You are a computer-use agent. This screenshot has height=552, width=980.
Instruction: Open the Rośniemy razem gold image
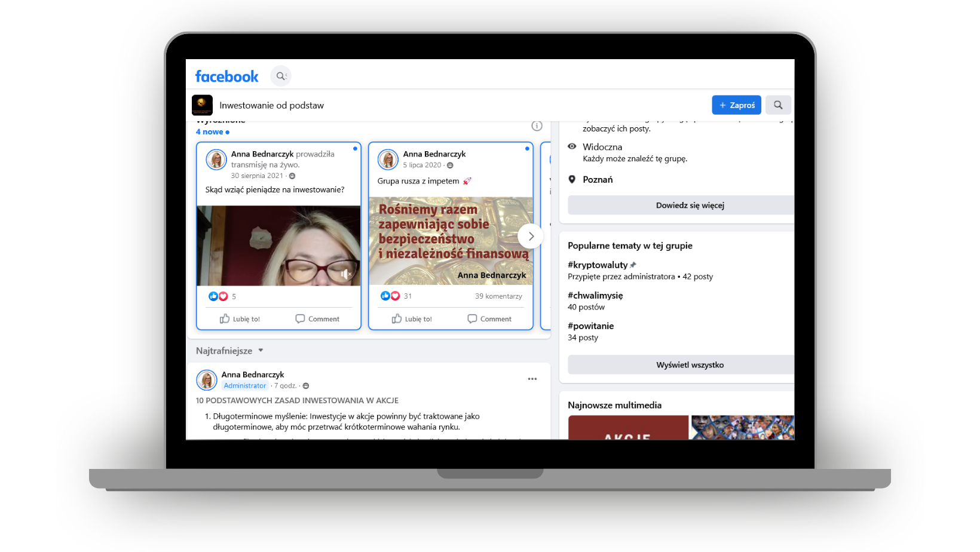[x=451, y=241]
